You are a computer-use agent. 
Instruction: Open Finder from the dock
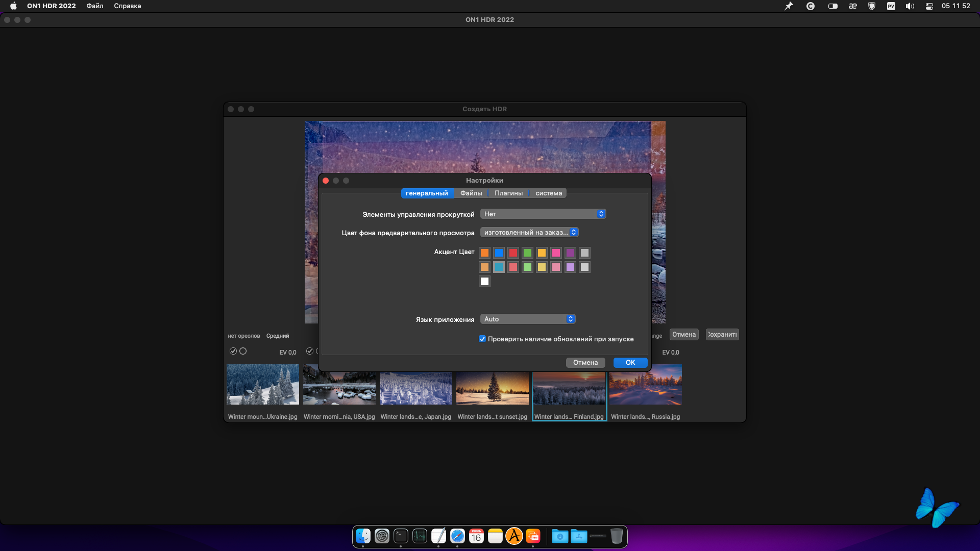click(363, 536)
